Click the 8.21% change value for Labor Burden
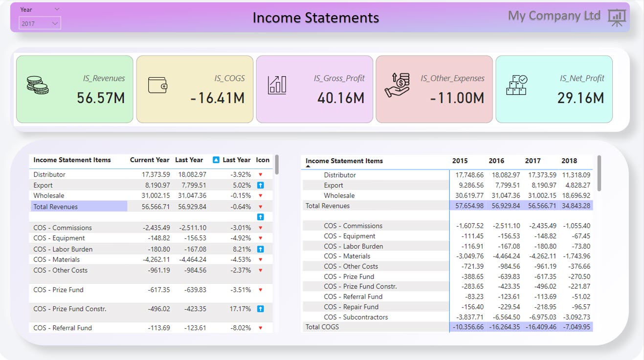 [242, 249]
